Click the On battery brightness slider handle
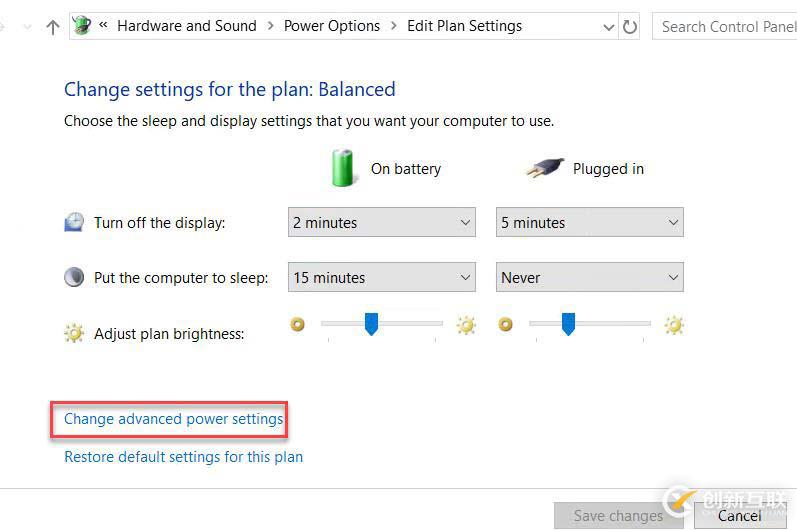 (372, 324)
